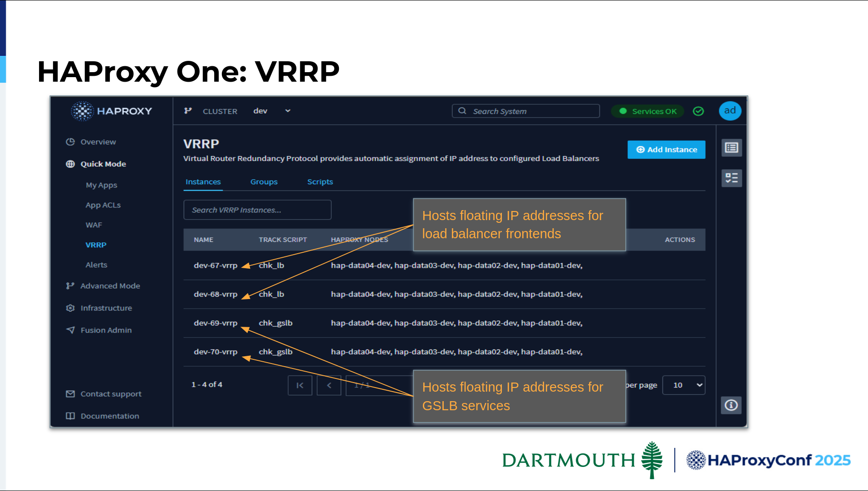Image resolution: width=868 pixels, height=491 pixels.
Task: Open Alerts in sidebar
Action: [x=96, y=265]
